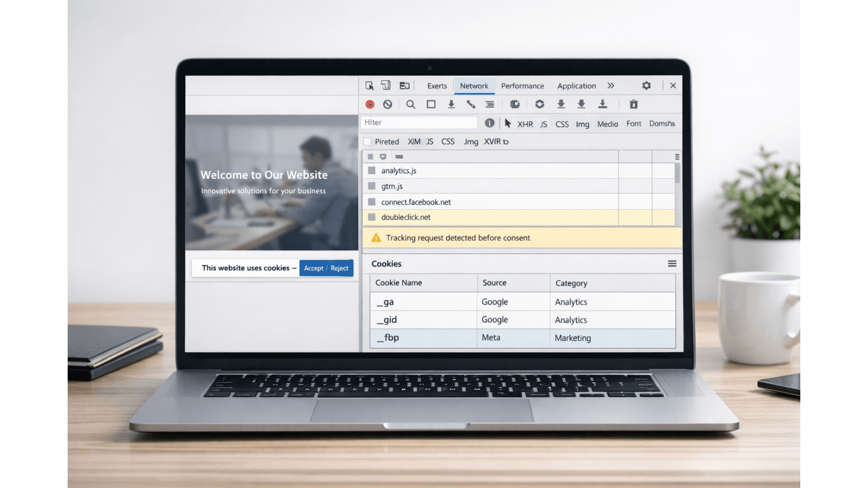Open the Application tab
The height and width of the screenshot is (488, 868).
[x=576, y=86]
